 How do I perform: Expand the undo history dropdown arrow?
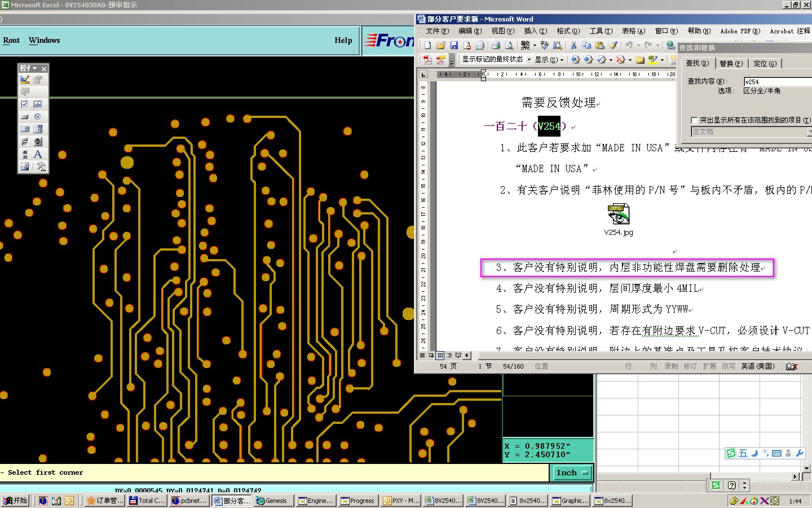click(638, 45)
